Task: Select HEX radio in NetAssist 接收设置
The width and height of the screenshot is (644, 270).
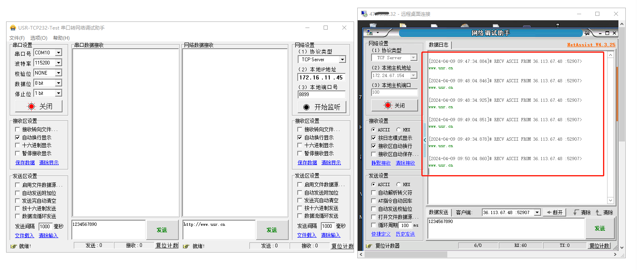Action: click(398, 130)
